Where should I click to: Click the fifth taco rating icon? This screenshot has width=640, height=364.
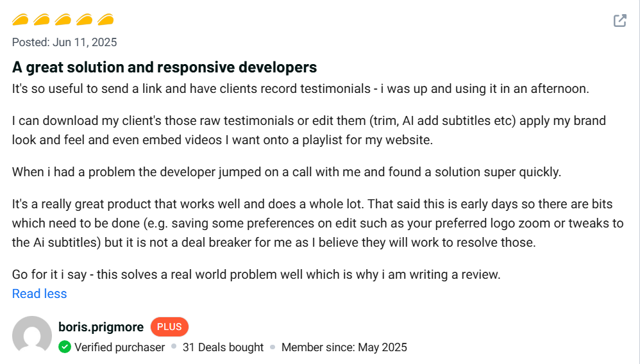tap(105, 20)
